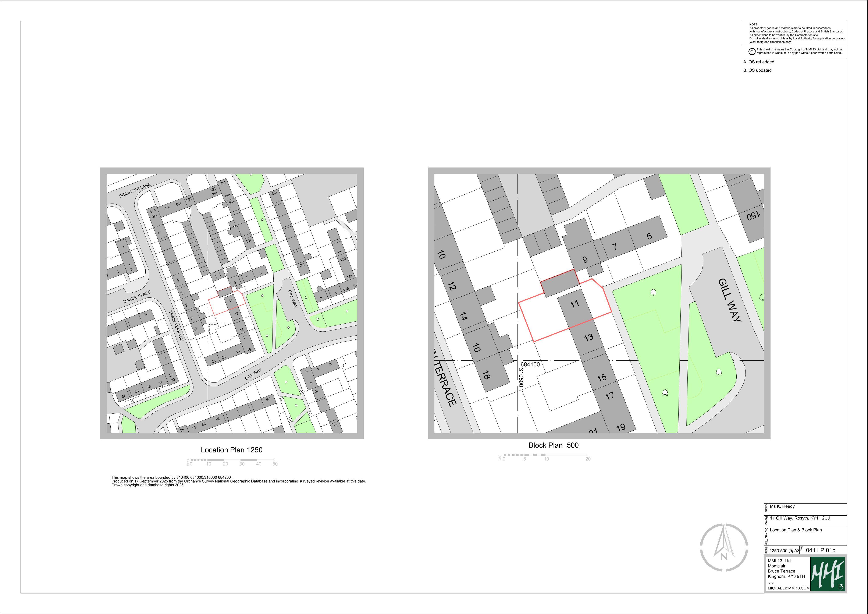This screenshot has width=868, height=614.
Task: Click house number 14 in Block Plan
Action: [463, 316]
